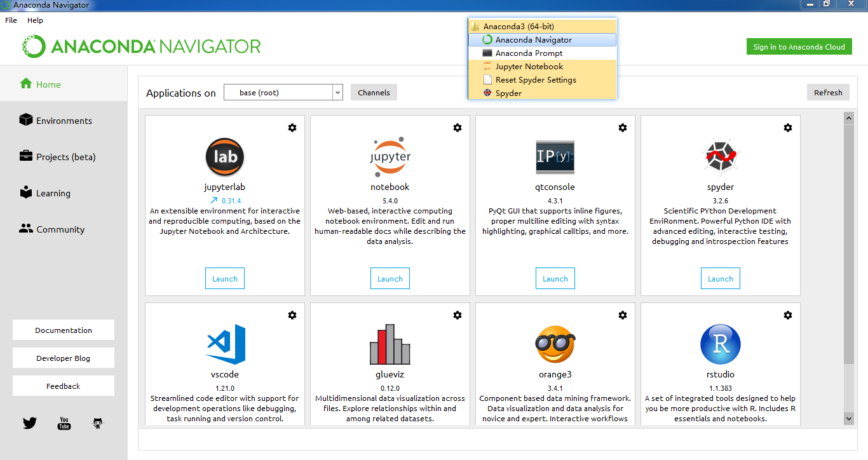The height and width of the screenshot is (460, 868).
Task: Click qtconsole version 4.3.1 text
Action: tap(555, 200)
